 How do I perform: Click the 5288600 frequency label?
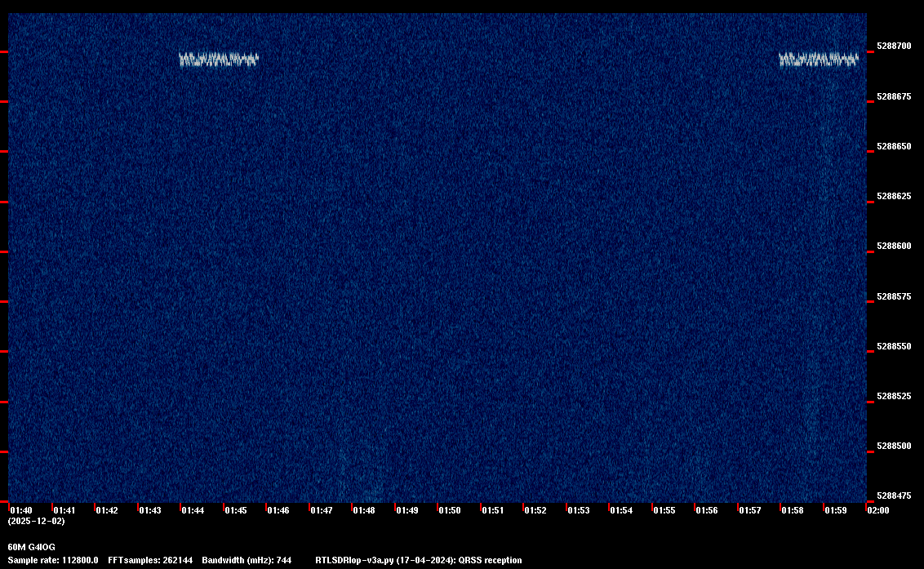point(894,246)
